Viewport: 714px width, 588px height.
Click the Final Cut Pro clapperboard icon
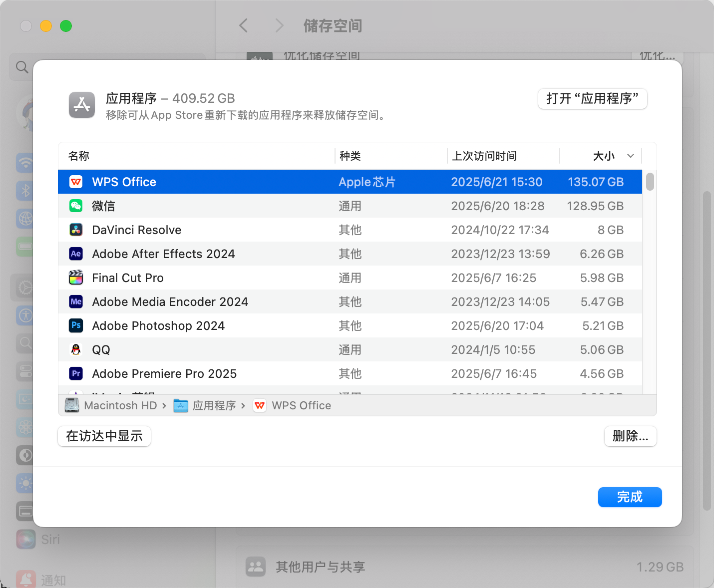click(x=76, y=278)
